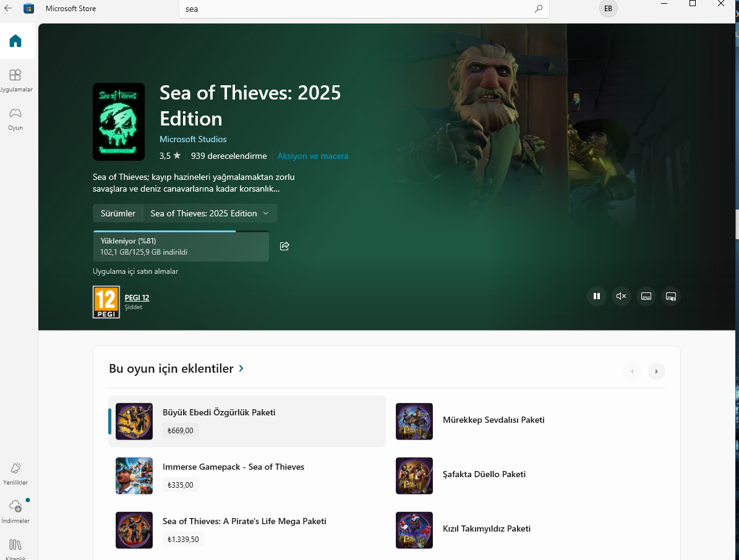Open Büyük Ebedi Özgürlük Paketi add-on

[247, 421]
